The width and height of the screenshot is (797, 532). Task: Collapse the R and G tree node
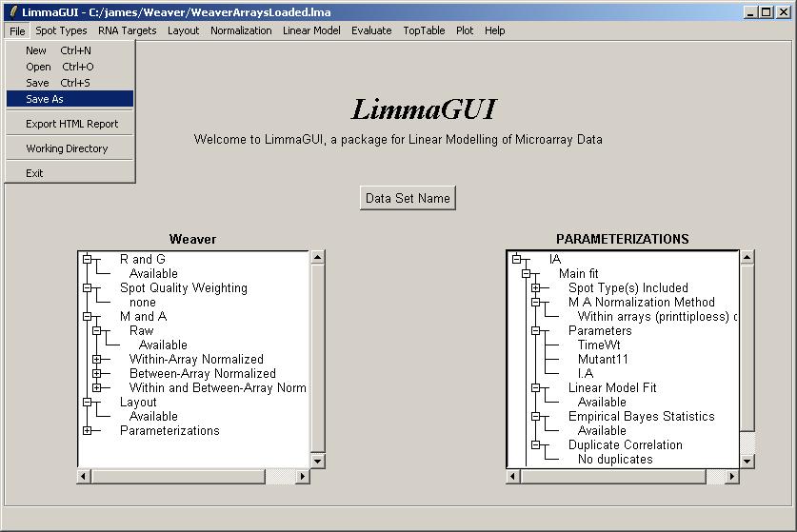(88, 259)
